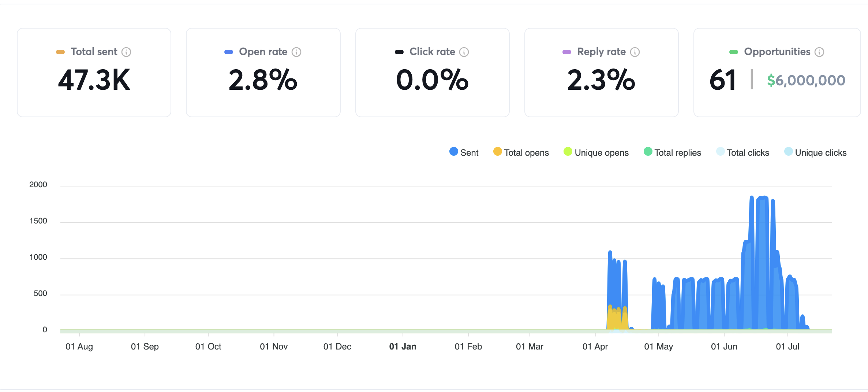Screen dimensions: 868x392
Task: Click the orange Total sent color marker
Action: coord(60,52)
